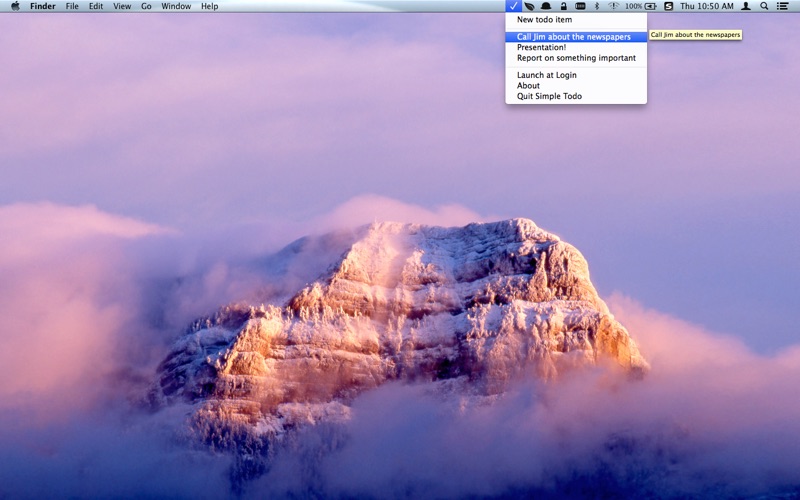
Task: Select 'Call Jim about the newspapers' todo
Action: pyautogui.click(x=576, y=37)
